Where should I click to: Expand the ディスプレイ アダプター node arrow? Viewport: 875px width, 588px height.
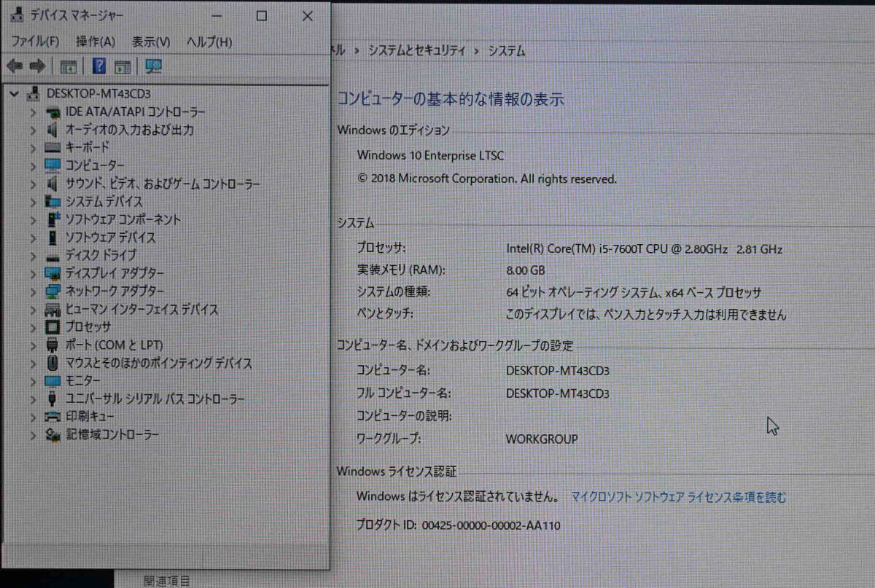pyautogui.click(x=33, y=274)
